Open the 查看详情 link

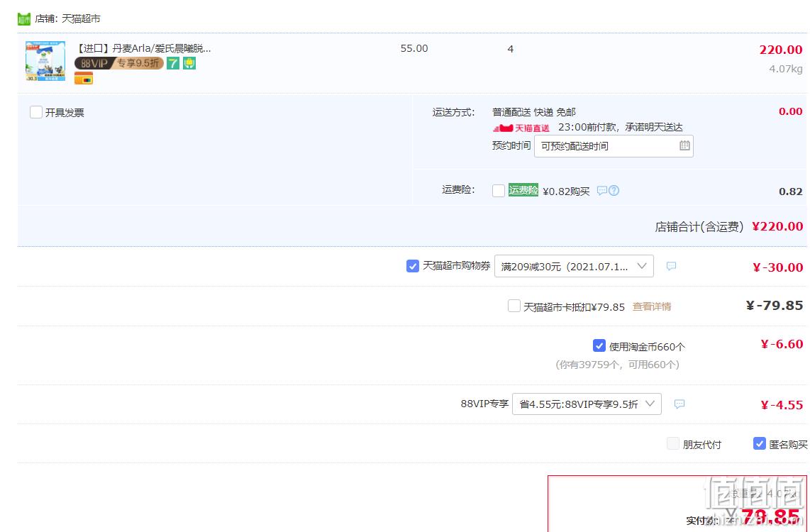tap(652, 306)
